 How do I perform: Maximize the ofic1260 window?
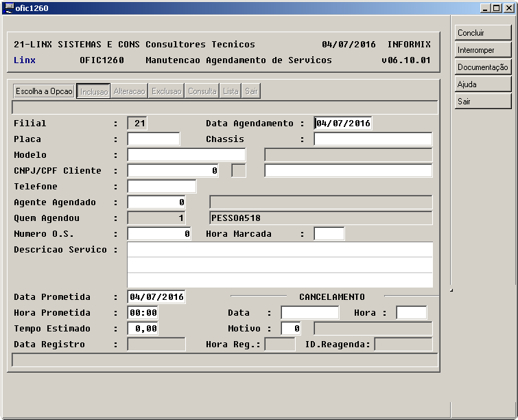tap(496, 8)
